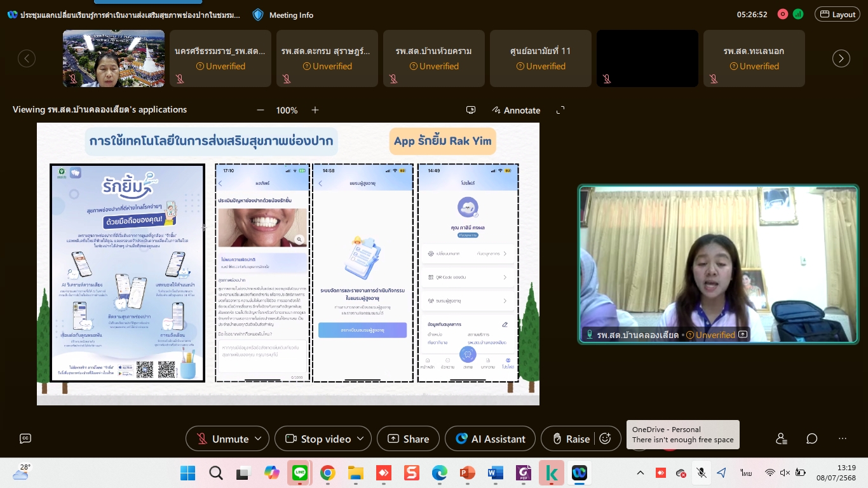Click the Annotate pencil tool
Viewport: 868px width, 488px height.
point(516,110)
